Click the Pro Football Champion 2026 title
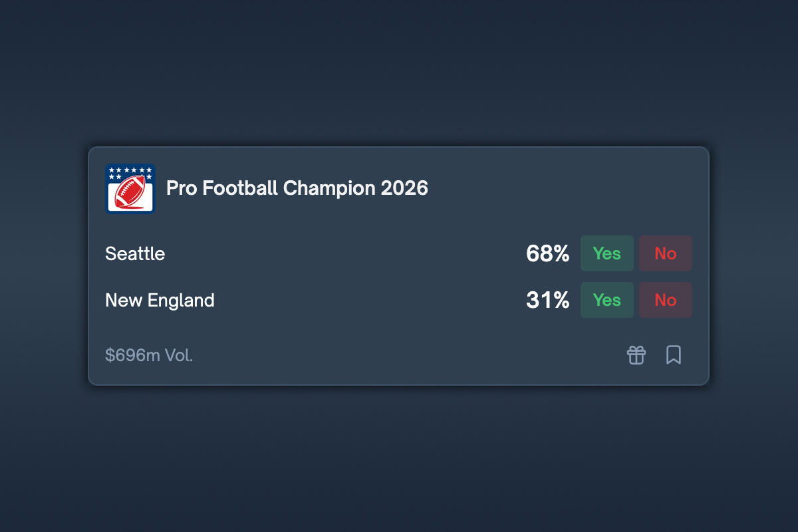 (x=297, y=188)
